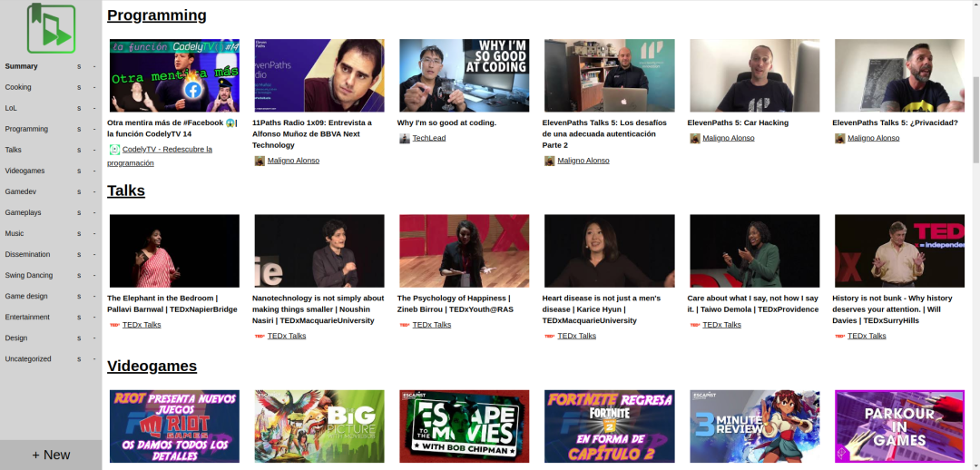Open "ElevenPaths 5: Car Hacking" title

[738, 122]
